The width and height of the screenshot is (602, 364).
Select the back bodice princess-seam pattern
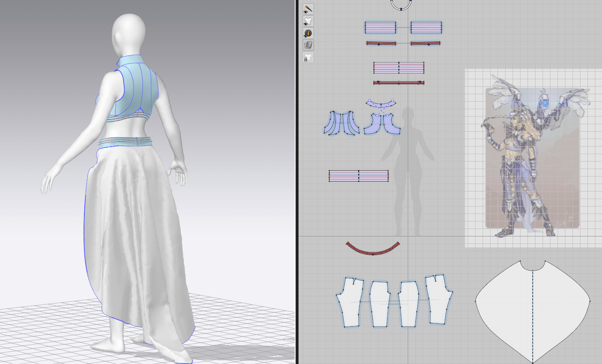342,124
